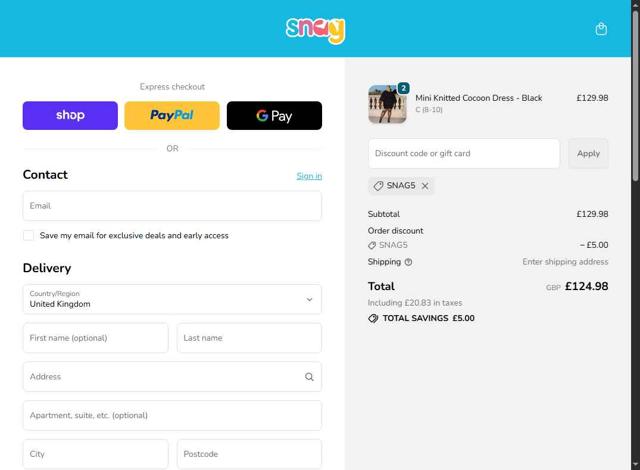
Task: Follow the Sign in link
Action: click(x=309, y=176)
